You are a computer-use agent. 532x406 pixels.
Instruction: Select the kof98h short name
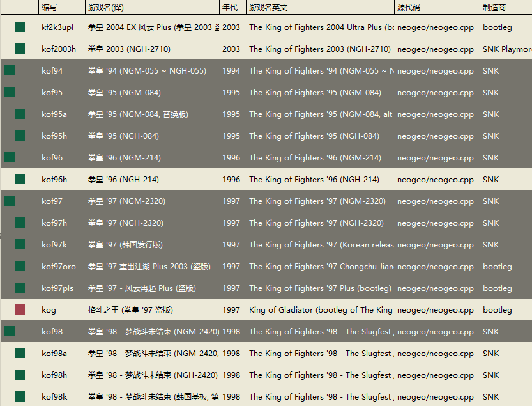click(54, 375)
